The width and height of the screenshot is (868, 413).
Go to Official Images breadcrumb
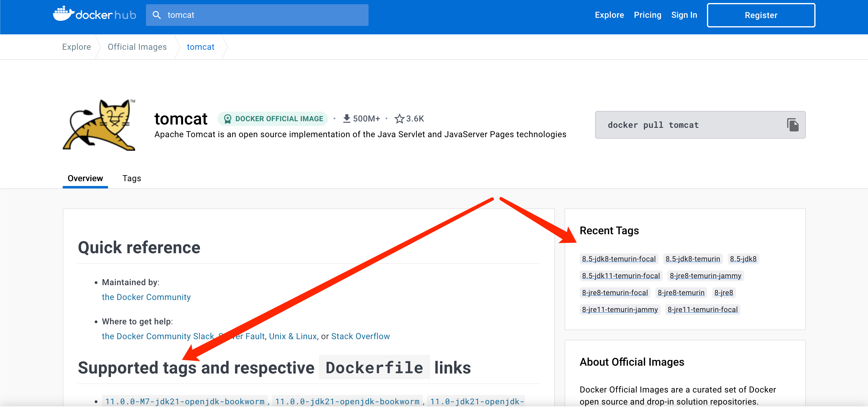tap(137, 47)
